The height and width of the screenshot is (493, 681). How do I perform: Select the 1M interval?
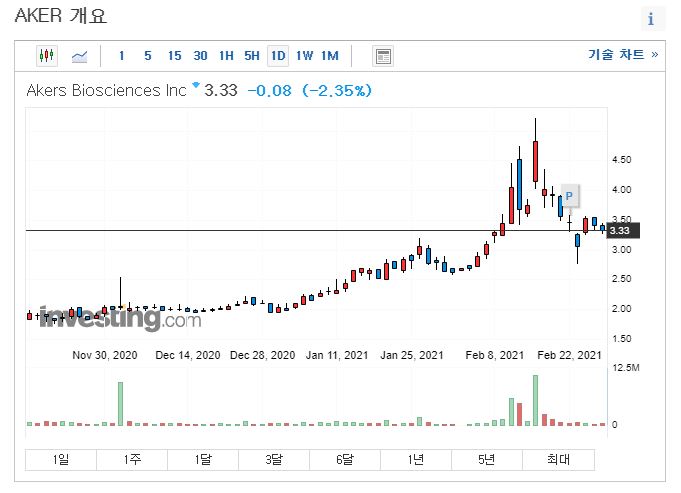tap(330, 56)
